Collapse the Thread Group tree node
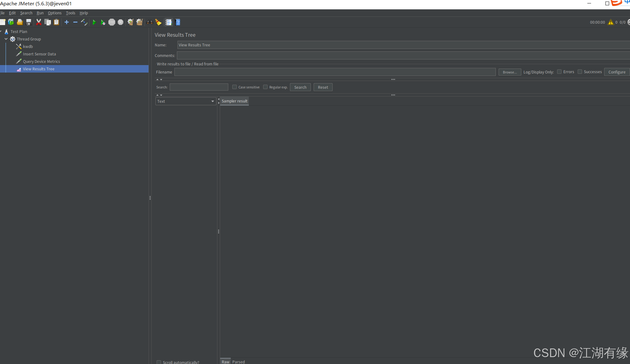630x364 pixels. point(6,39)
